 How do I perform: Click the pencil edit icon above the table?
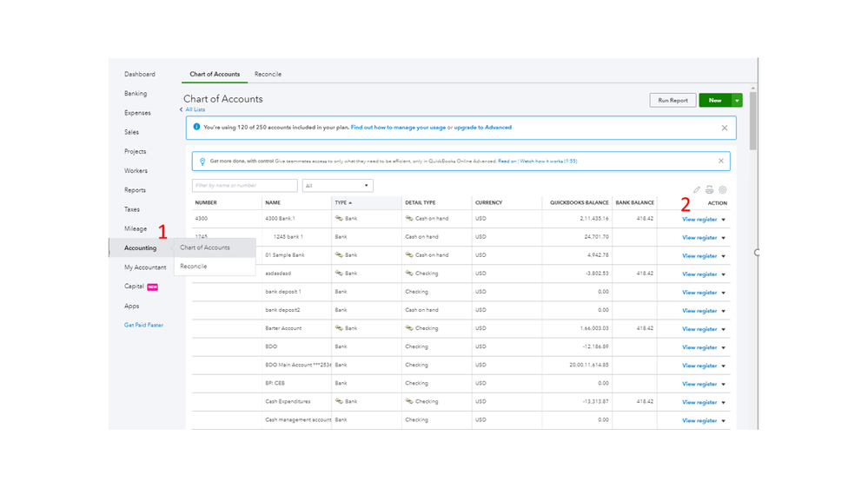click(696, 190)
